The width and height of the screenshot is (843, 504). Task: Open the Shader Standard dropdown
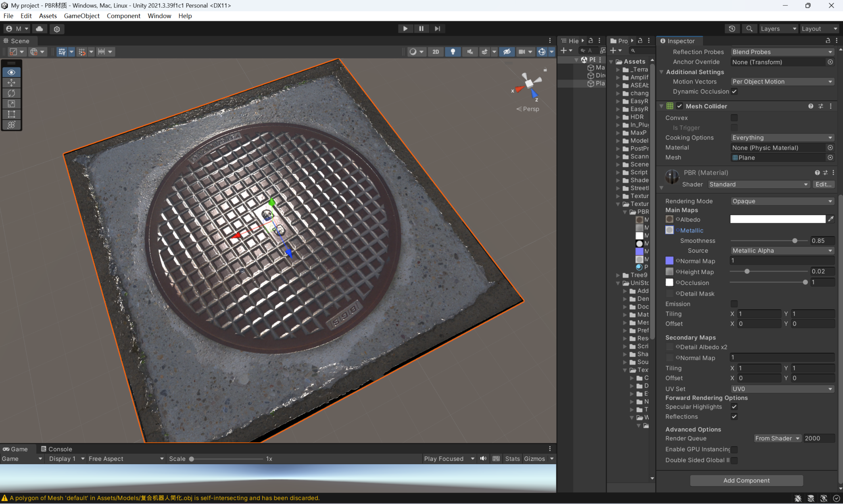(759, 184)
